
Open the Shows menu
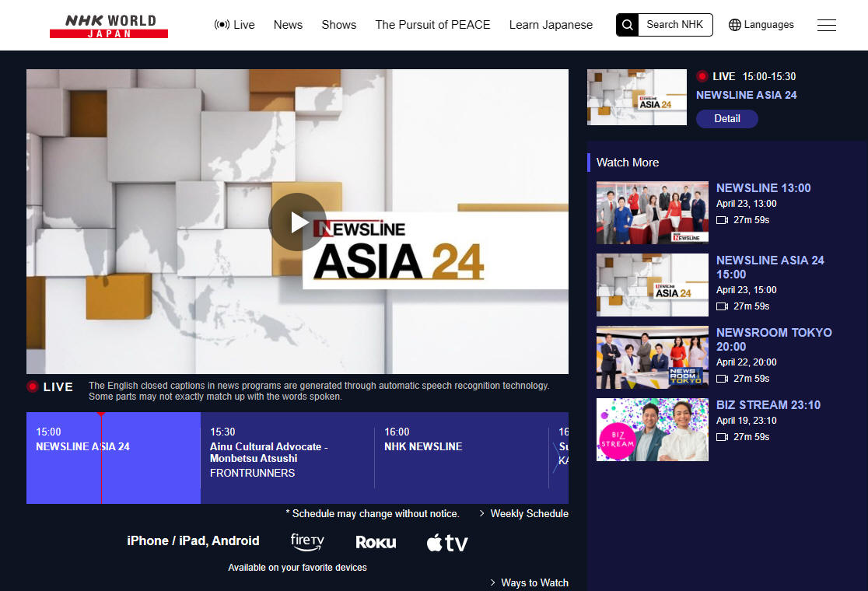point(339,25)
